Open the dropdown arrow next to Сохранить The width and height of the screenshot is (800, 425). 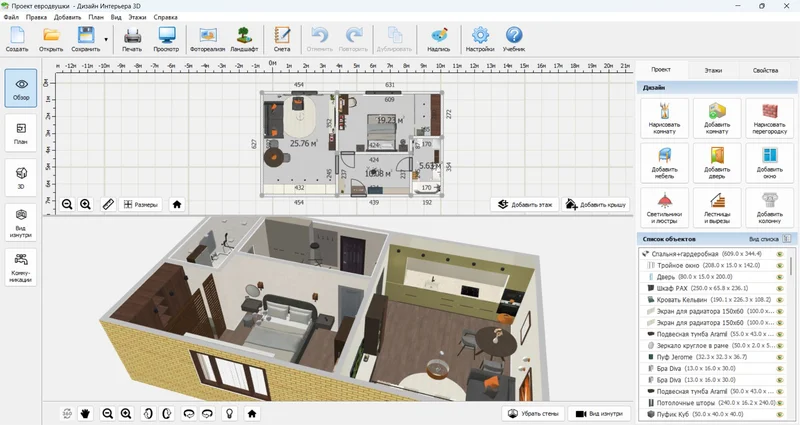point(106,39)
